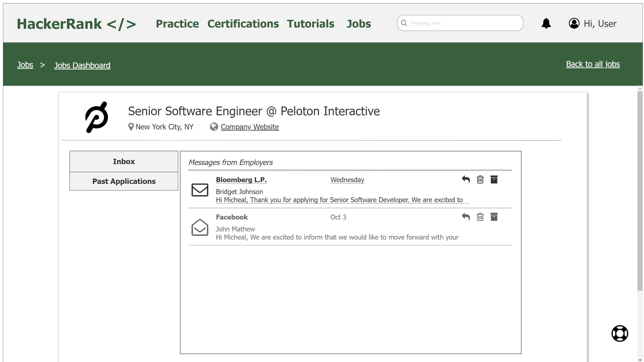Screen dimensions: 644x362
Task: Open the Tutorials menu item
Action: pos(311,23)
